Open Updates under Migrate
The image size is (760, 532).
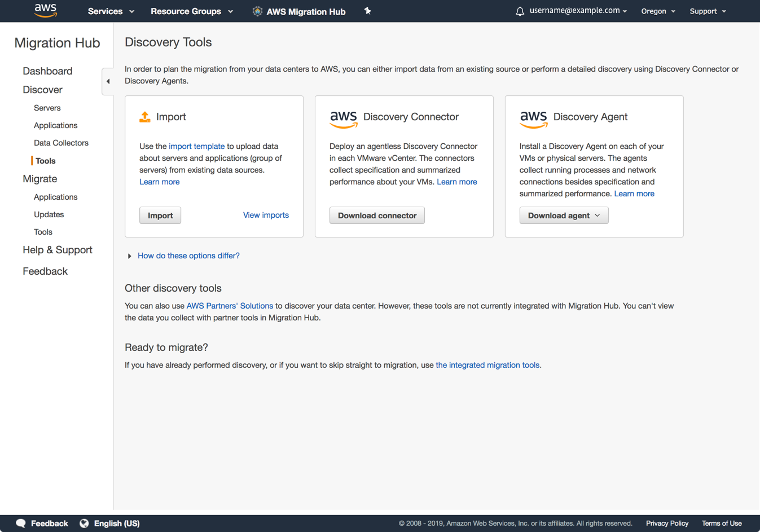tap(49, 214)
